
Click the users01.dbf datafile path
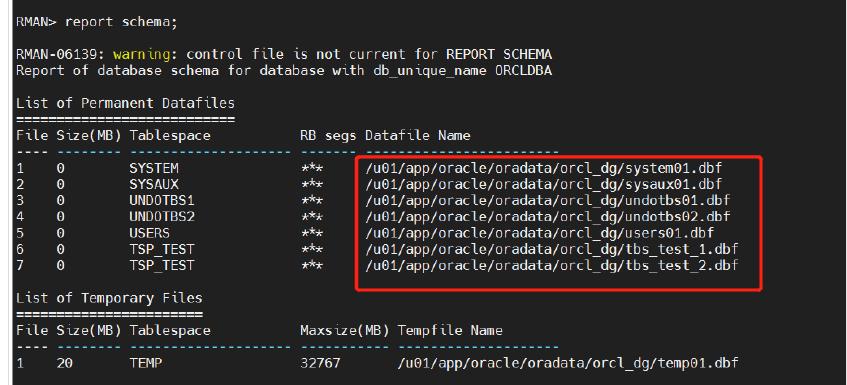click(540, 233)
